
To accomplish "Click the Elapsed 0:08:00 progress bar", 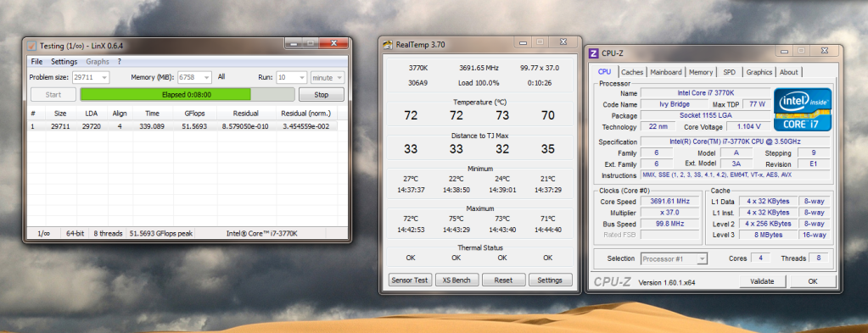I will [188, 95].
